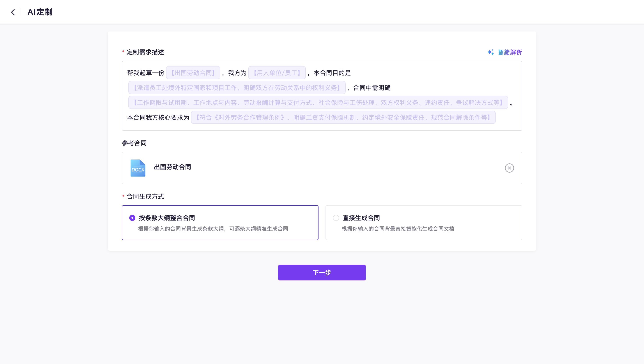Click the 直接生成合同 option card description
The height and width of the screenshot is (364, 644).
click(x=398, y=229)
